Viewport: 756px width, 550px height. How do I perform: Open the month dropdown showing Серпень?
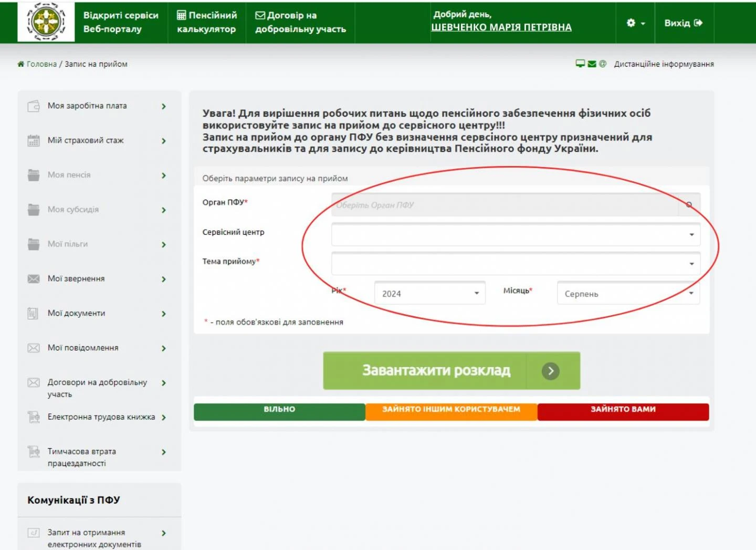(x=628, y=294)
